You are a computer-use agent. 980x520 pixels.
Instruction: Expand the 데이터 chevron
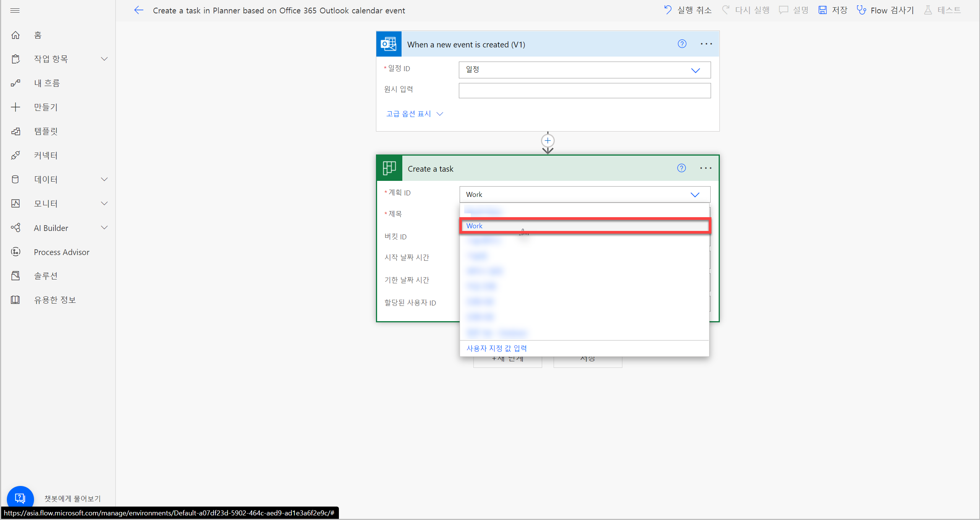coord(104,179)
